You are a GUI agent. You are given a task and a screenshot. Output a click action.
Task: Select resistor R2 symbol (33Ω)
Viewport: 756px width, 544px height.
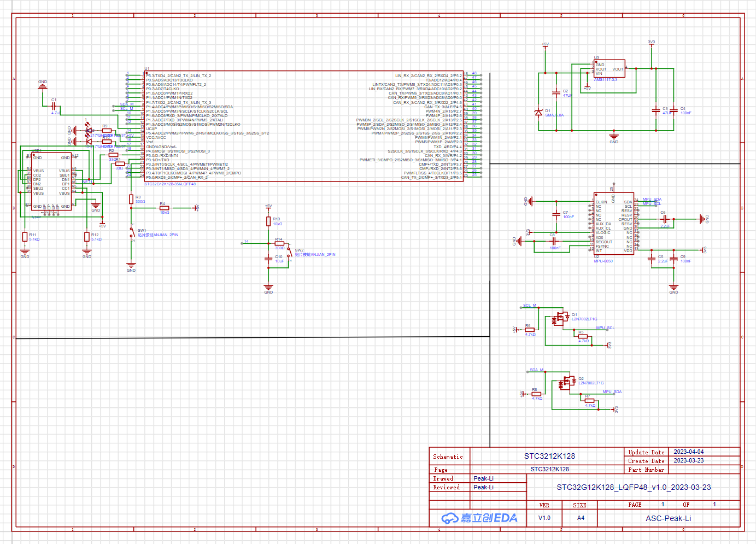[113, 155]
